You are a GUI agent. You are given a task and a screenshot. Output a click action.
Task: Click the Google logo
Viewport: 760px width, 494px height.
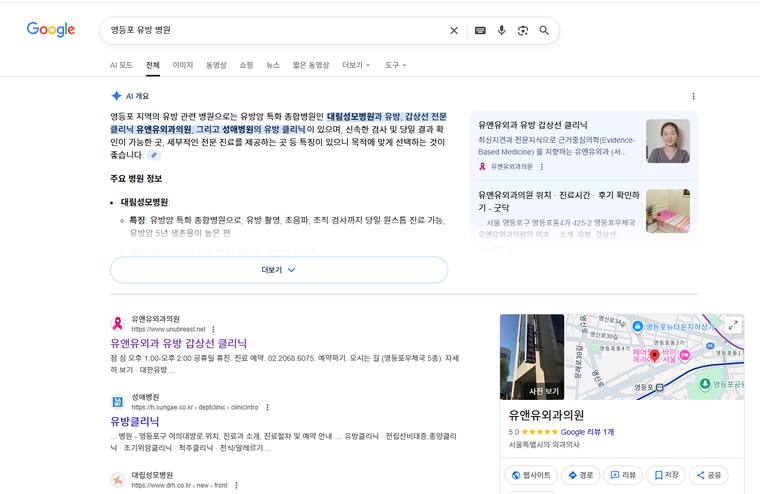pyautogui.click(x=51, y=29)
